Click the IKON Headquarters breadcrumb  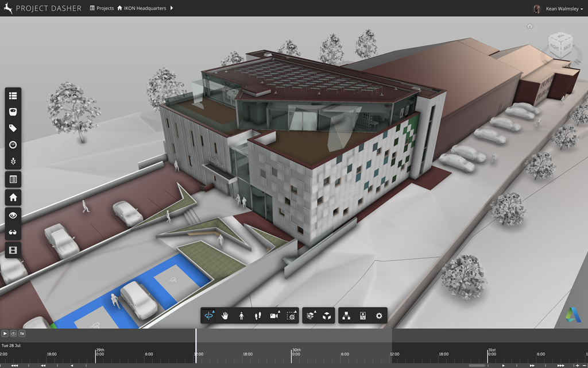pyautogui.click(x=142, y=9)
